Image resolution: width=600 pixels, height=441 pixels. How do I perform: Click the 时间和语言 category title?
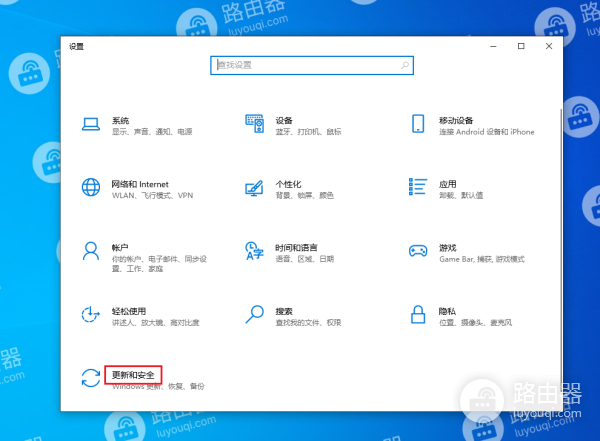pos(297,248)
